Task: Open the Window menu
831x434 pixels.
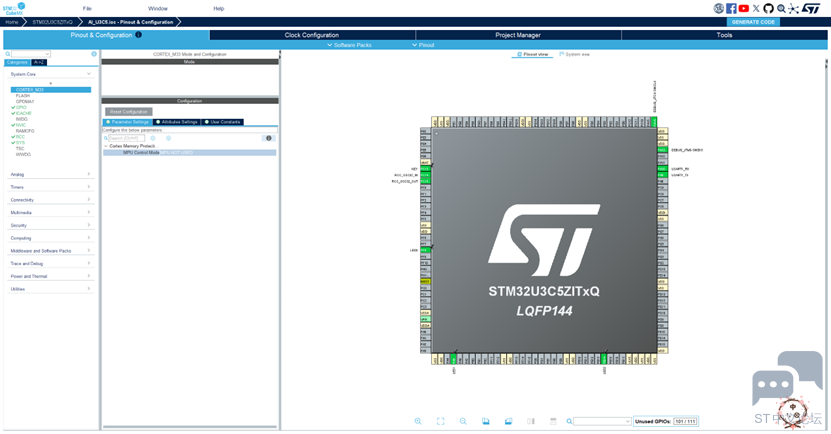Action: (157, 8)
